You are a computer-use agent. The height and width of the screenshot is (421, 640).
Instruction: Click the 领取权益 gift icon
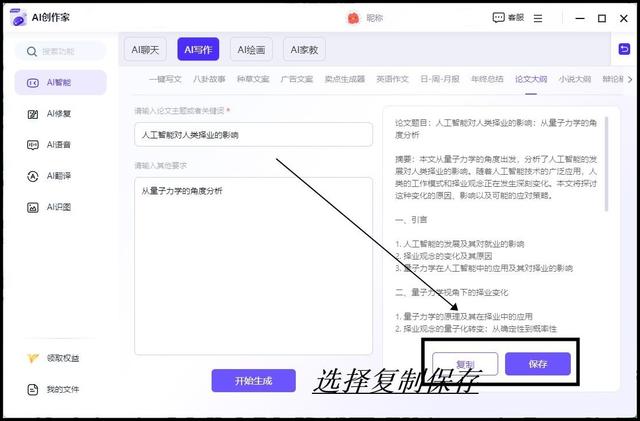[33, 358]
